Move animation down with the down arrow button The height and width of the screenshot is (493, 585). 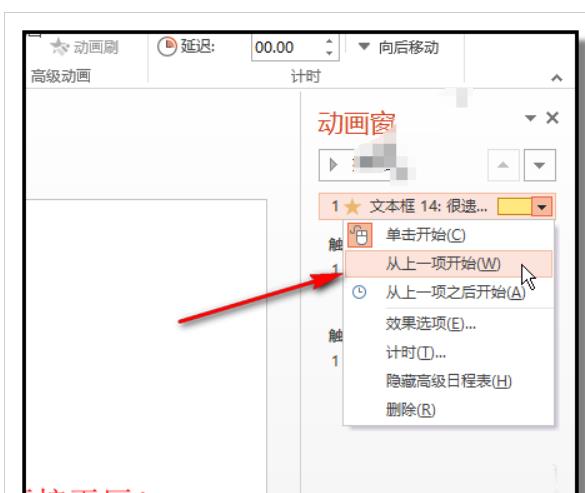(x=539, y=165)
